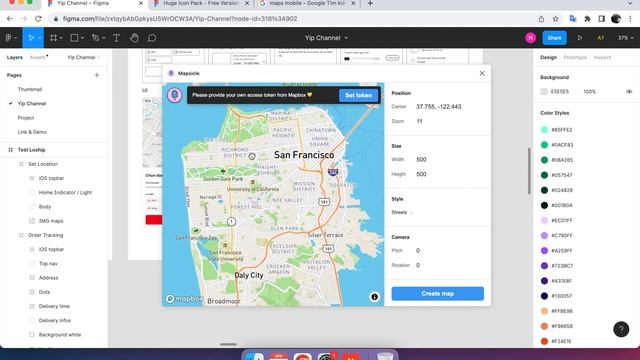640x360 pixels.
Task: Toggle background visibility eye icon
Action: [x=629, y=92]
